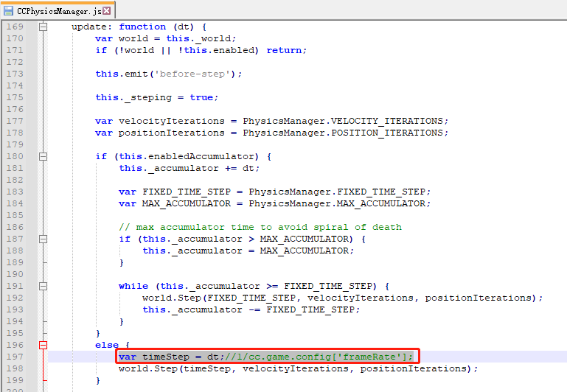
Task: Click the commented '//1/cc.game.config' code
Action: pyautogui.click(x=319, y=357)
